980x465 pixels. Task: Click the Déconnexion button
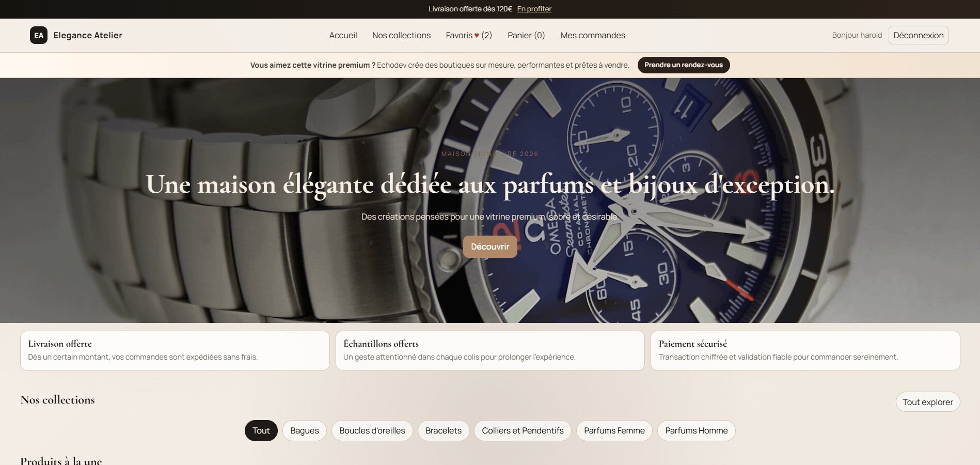[x=918, y=35]
